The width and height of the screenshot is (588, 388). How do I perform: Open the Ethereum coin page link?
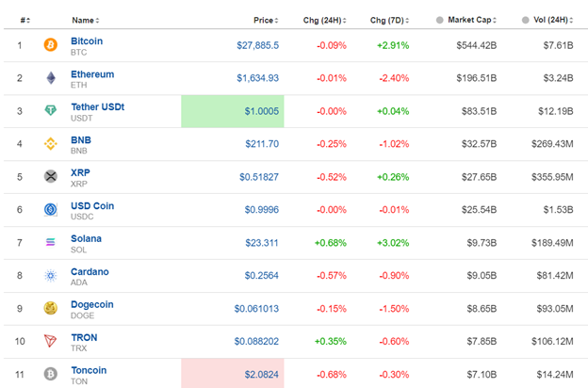[92, 74]
